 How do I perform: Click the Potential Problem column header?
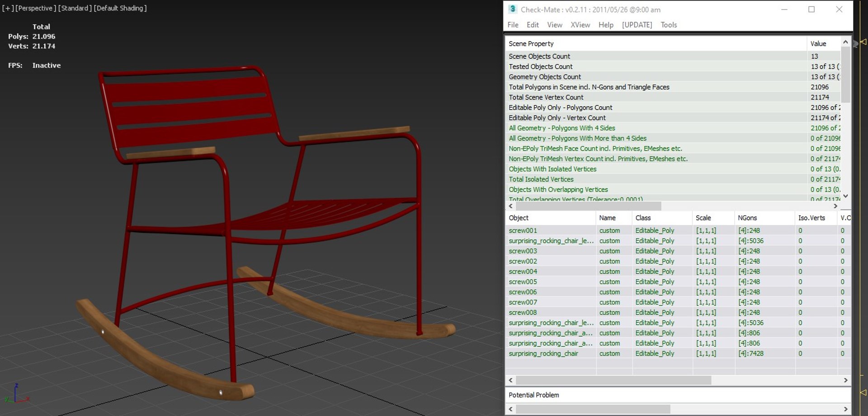click(x=678, y=395)
